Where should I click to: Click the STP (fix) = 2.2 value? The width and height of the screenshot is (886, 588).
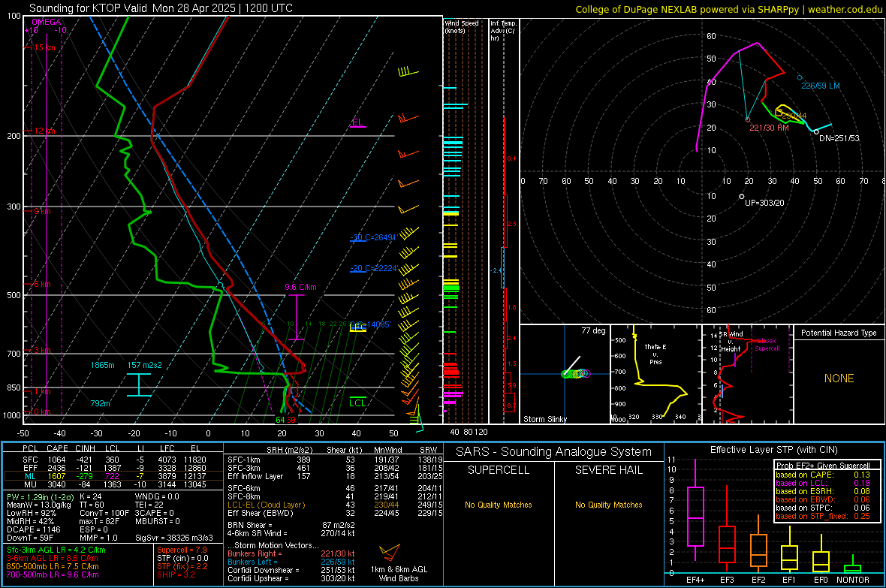pos(182,566)
